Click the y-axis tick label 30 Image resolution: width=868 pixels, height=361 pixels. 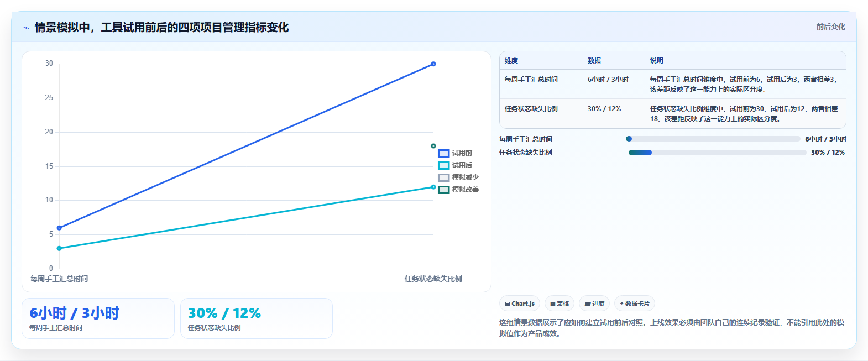point(49,64)
